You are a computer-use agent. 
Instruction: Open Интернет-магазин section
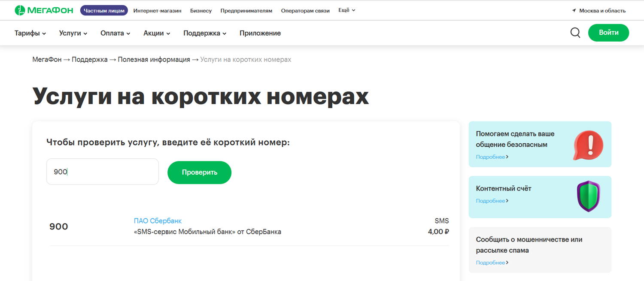click(157, 11)
